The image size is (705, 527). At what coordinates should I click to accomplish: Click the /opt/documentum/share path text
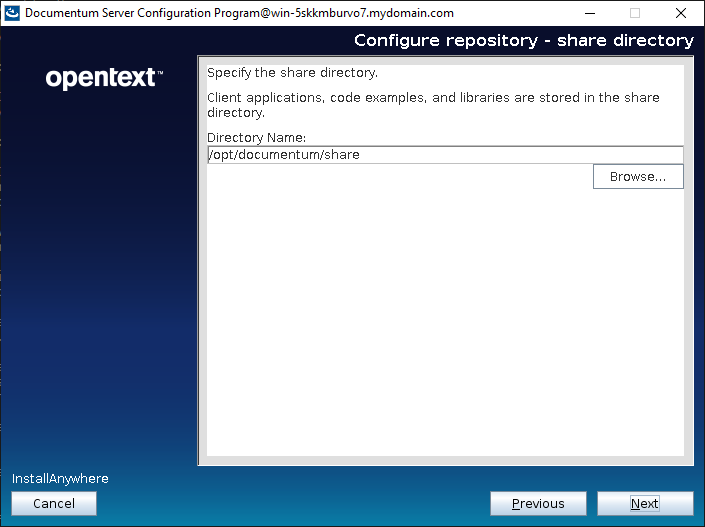point(284,155)
